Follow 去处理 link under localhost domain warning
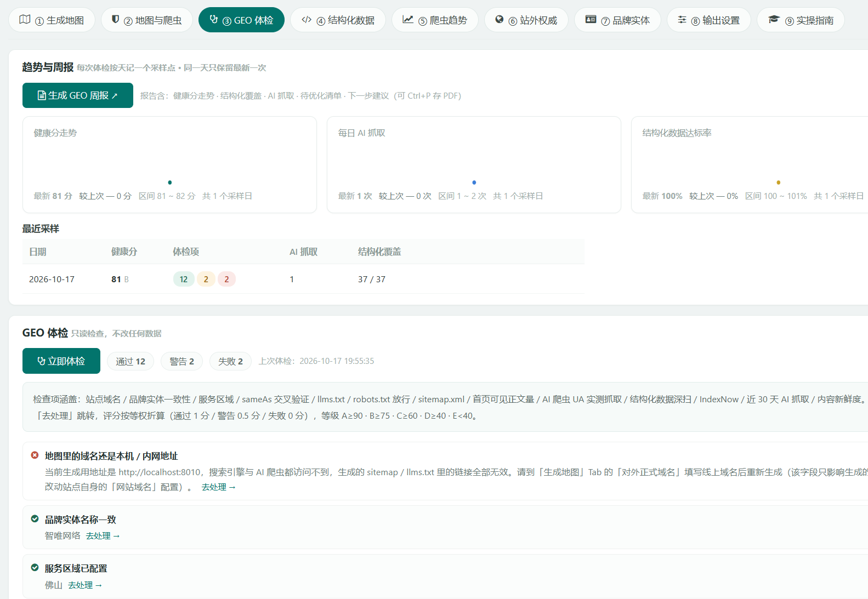This screenshot has height=599, width=868. [218, 487]
